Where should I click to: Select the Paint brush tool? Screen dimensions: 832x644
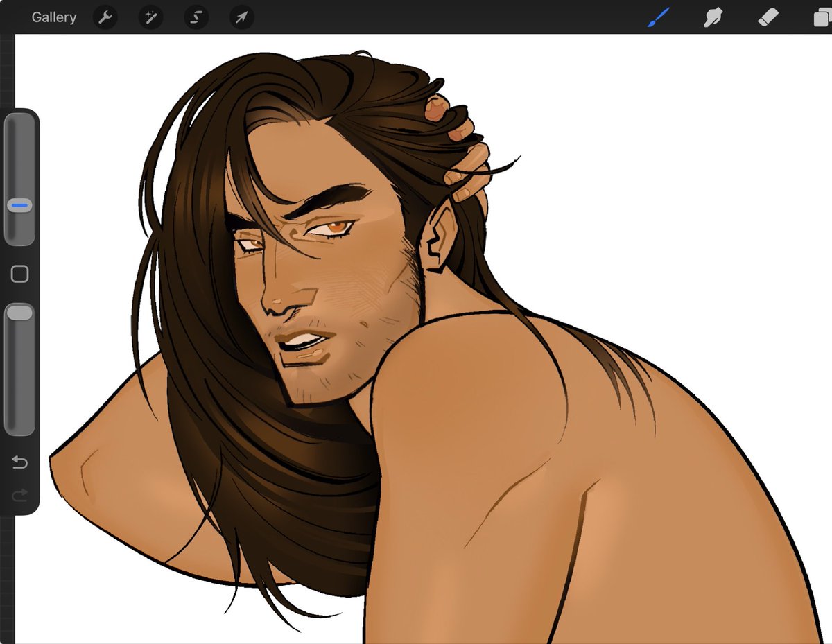(659, 17)
